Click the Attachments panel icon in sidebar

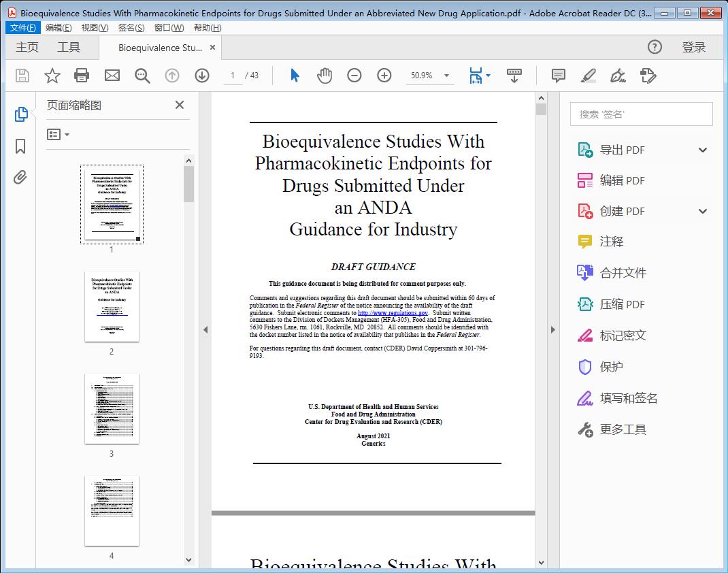[x=20, y=177]
